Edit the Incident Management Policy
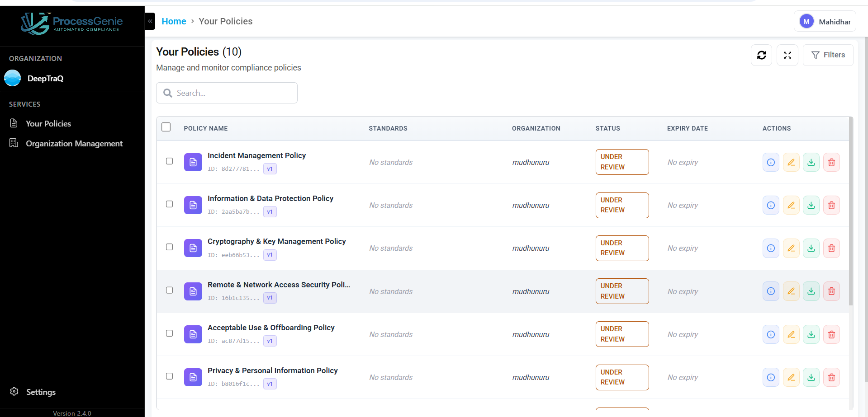The width and height of the screenshot is (868, 417). point(791,162)
